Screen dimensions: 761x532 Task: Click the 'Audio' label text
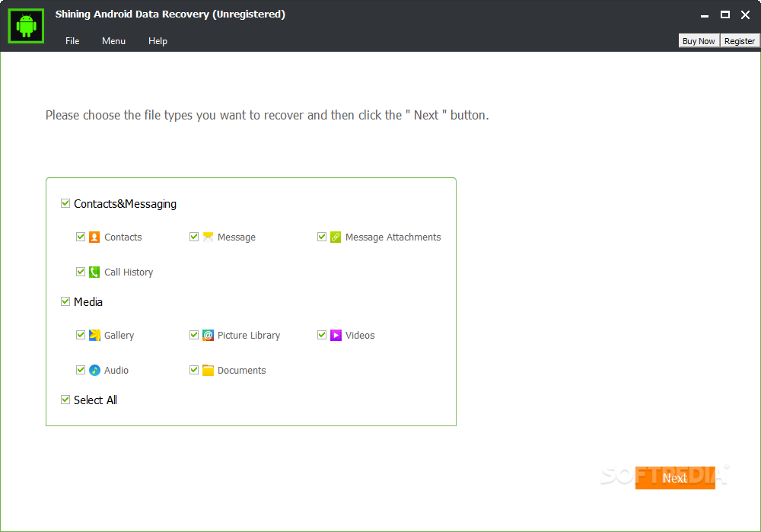(116, 370)
